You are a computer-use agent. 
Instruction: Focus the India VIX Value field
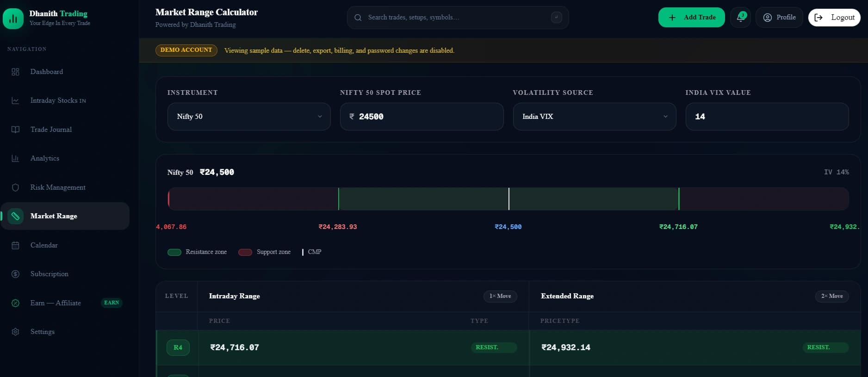(x=767, y=117)
